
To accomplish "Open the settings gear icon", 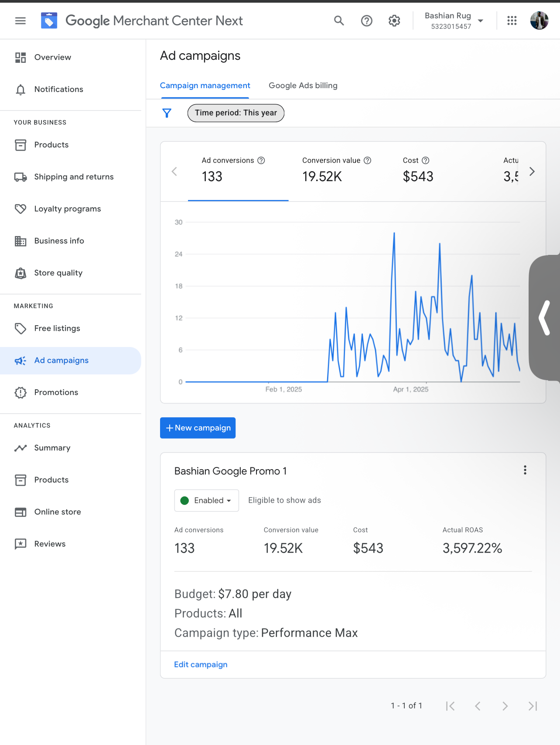I will (x=394, y=21).
